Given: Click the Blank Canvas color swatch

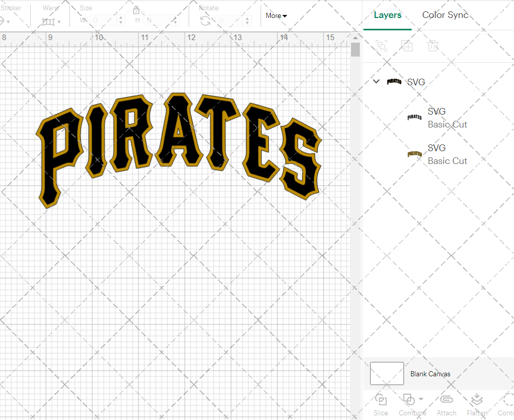Looking at the screenshot, I should pos(387,373).
